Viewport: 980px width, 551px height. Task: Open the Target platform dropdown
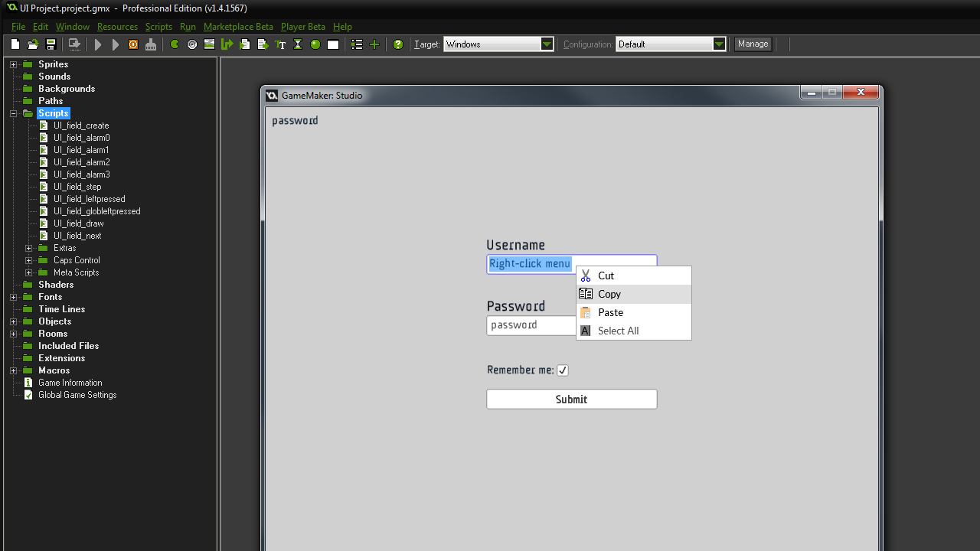click(x=547, y=44)
